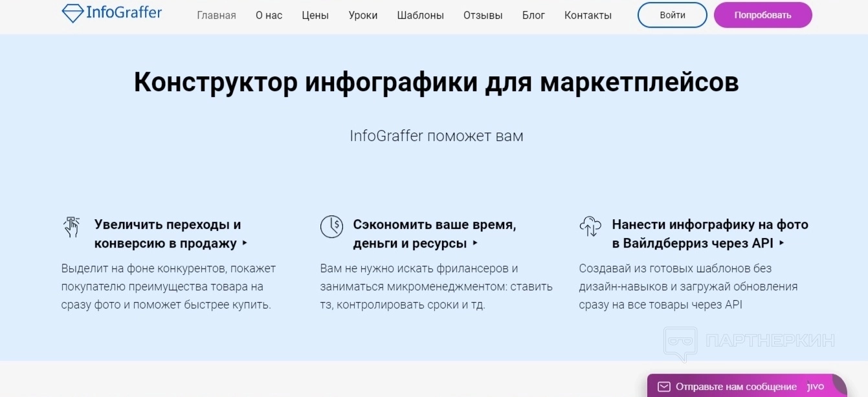
Task: Expand the arrow after деньги и ресурсы
Action: pos(475,244)
